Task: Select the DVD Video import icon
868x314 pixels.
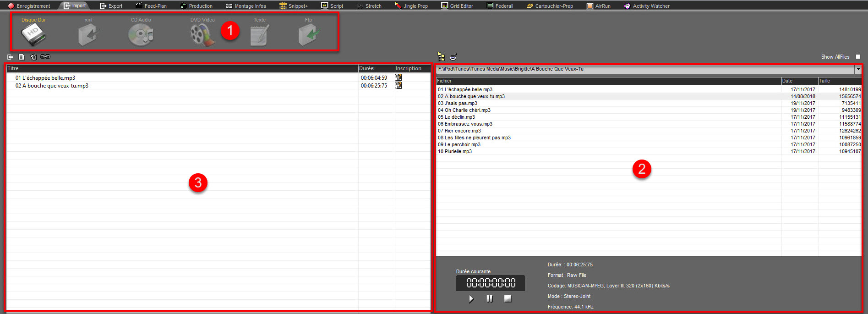Action: tap(202, 35)
